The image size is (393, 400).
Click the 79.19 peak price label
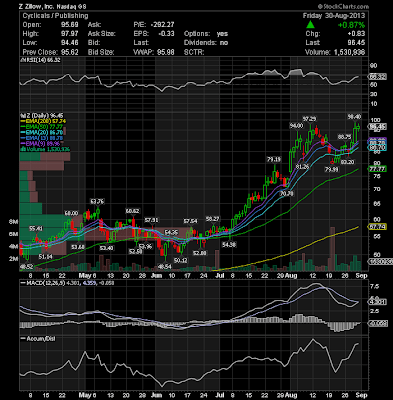[274, 159]
